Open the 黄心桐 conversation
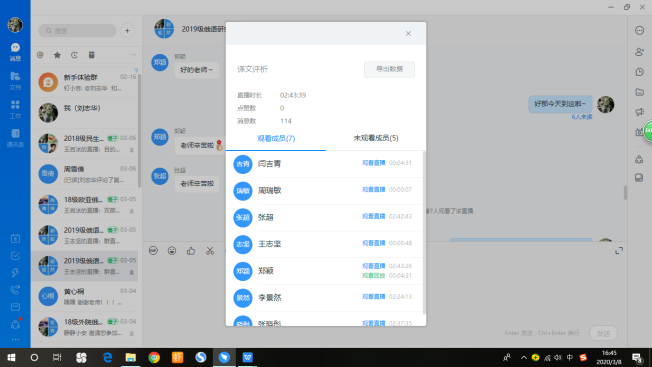Screen dimensions: 652x367 (x=86, y=296)
